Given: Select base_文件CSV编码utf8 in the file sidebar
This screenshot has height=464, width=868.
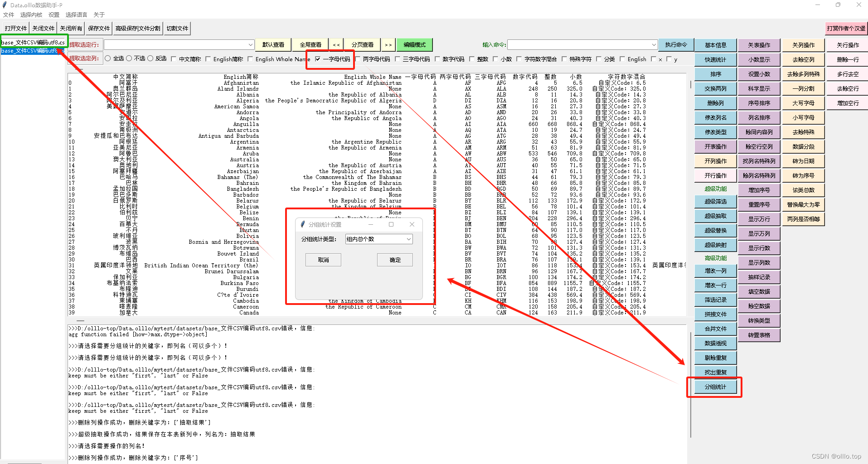Looking at the screenshot, I should 32,51.
